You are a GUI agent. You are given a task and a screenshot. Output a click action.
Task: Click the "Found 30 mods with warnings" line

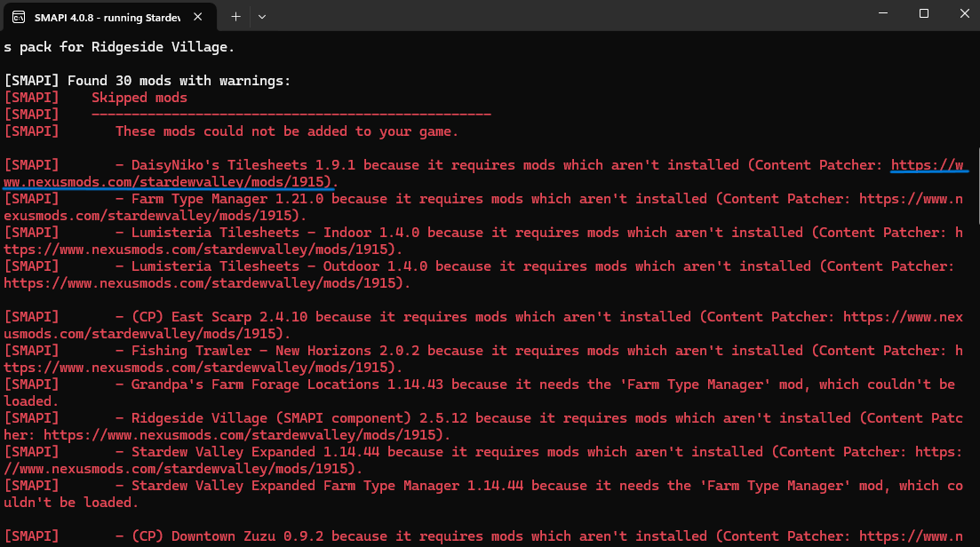pos(147,81)
